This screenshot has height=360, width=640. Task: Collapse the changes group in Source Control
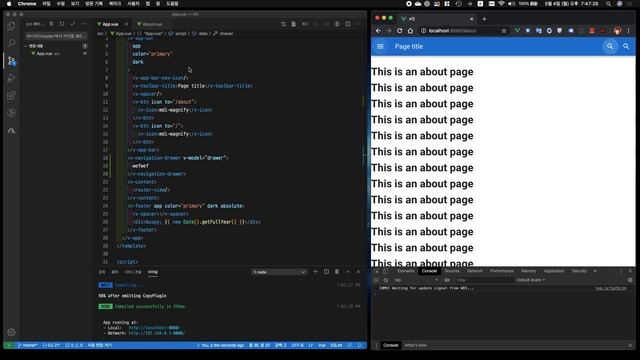(26, 46)
